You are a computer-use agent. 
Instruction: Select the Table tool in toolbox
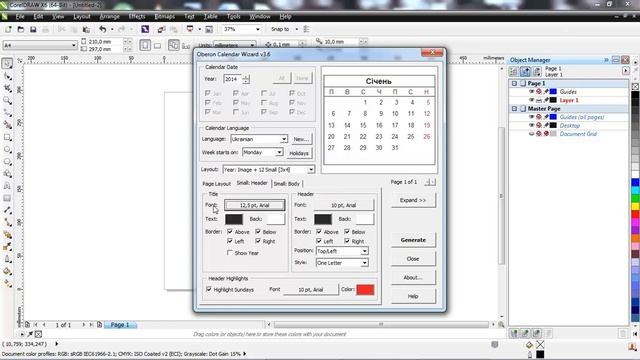(7, 198)
